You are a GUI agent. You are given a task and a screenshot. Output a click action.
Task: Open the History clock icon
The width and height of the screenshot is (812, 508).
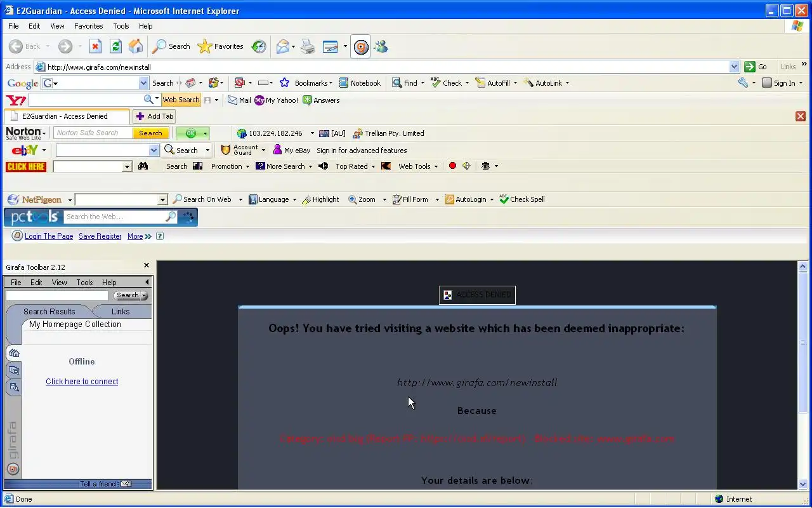click(x=259, y=46)
